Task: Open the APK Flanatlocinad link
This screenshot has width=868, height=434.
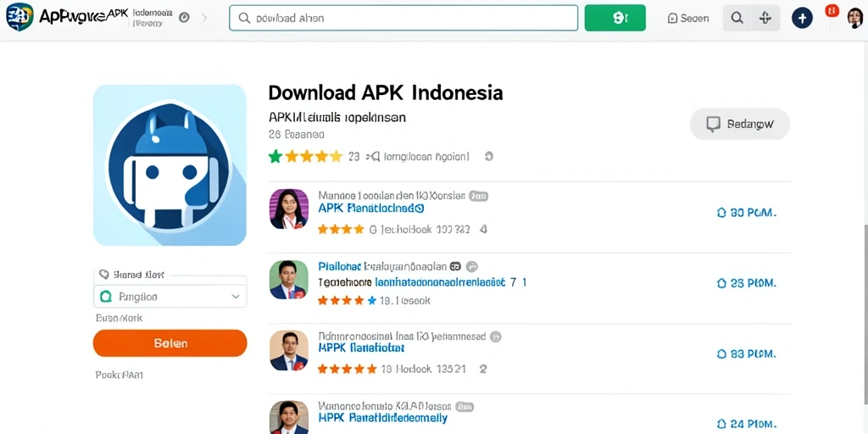Action: [371, 209]
